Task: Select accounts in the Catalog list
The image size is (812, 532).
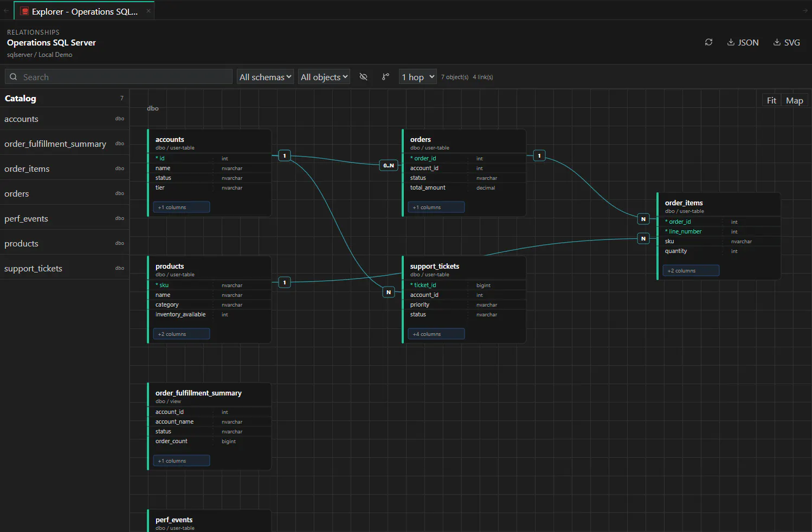Action: 65,119
